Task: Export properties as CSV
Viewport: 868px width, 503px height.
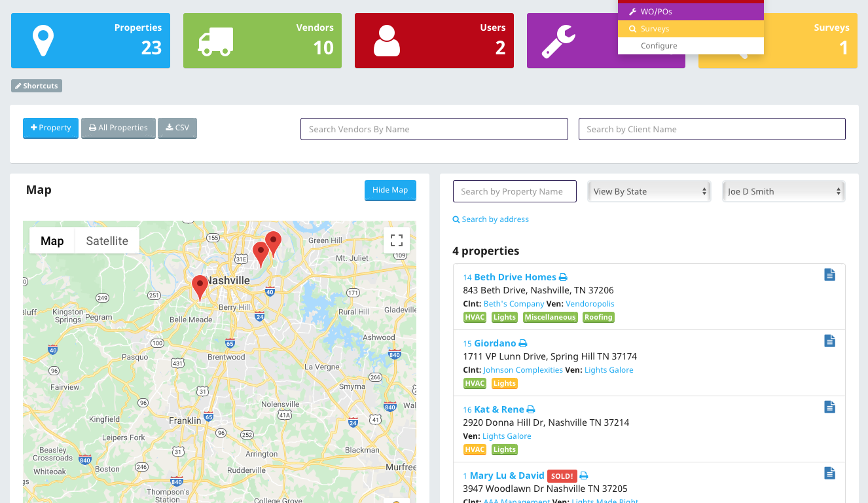Action: 177,128
